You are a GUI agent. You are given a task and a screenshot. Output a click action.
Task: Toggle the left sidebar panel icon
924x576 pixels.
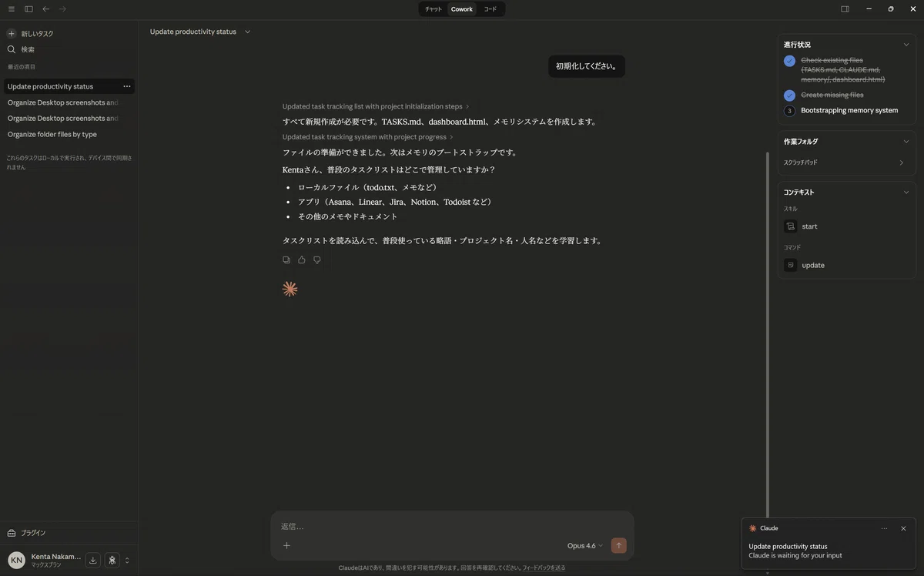point(28,9)
